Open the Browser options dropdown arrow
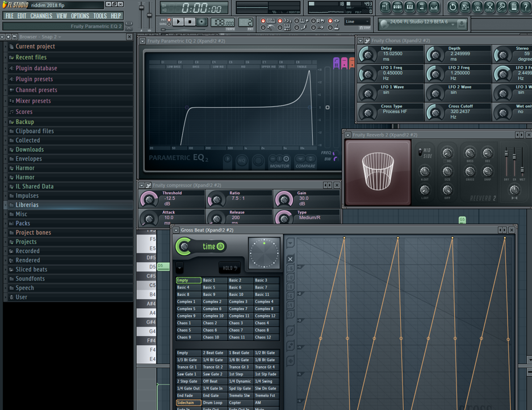This screenshot has height=410, width=532. coord(2,37)
